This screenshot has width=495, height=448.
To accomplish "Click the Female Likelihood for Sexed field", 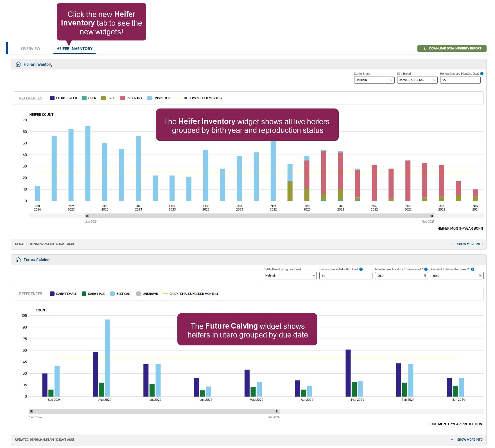I will pos(455,276).
